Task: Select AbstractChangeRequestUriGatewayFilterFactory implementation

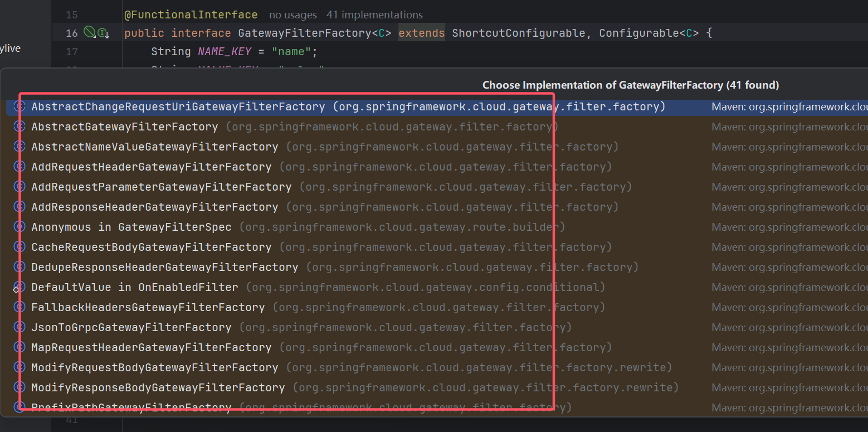Action: tap(437, 106)
